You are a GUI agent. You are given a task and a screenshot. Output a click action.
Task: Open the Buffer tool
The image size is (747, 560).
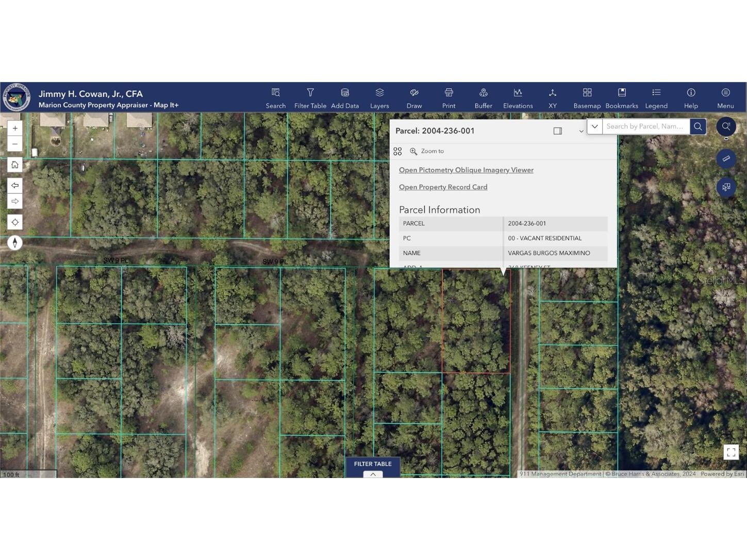[x=483, y=98]
